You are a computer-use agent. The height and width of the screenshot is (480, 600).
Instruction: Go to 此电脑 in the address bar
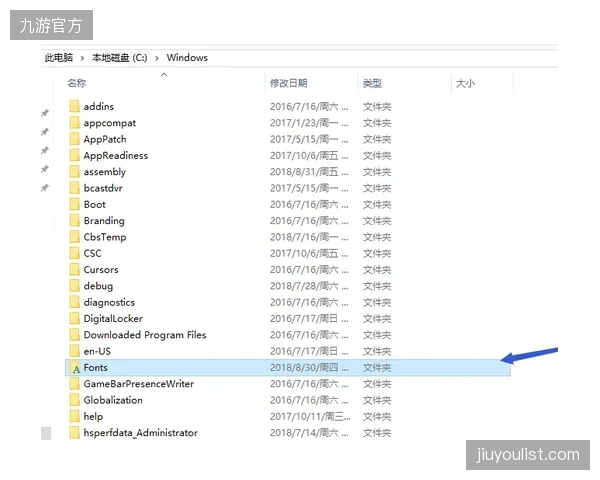pyautogui.click(x=59, y=58)
